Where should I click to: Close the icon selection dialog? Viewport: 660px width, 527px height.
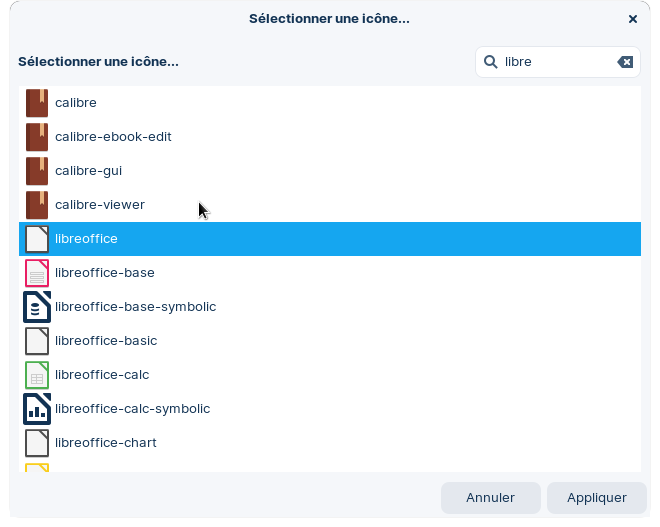[633, 19]
